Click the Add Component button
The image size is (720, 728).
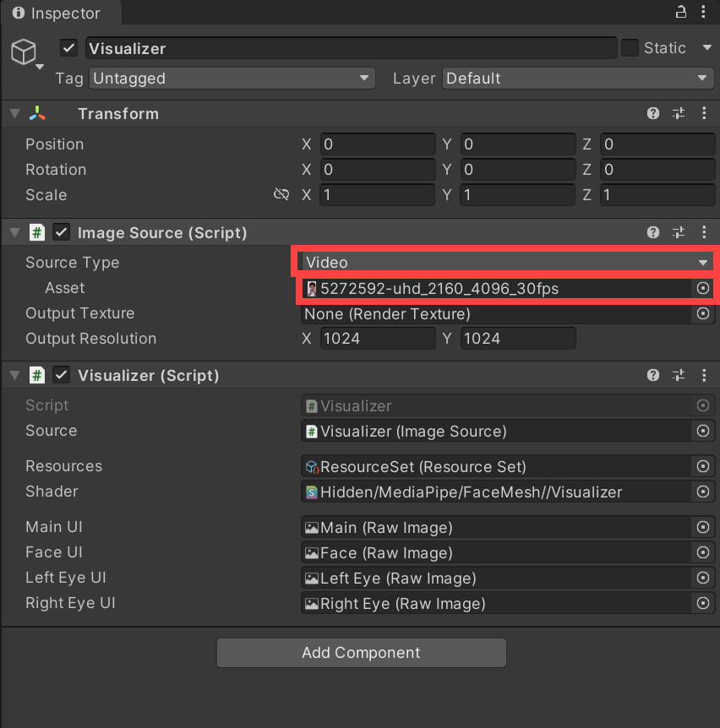(x=362, y=652)
